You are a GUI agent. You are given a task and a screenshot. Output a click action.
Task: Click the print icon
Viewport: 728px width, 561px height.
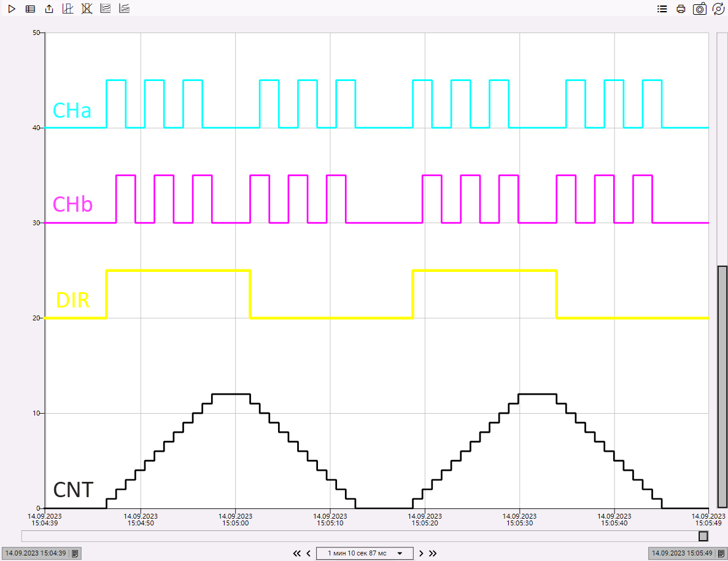point(680,9)
